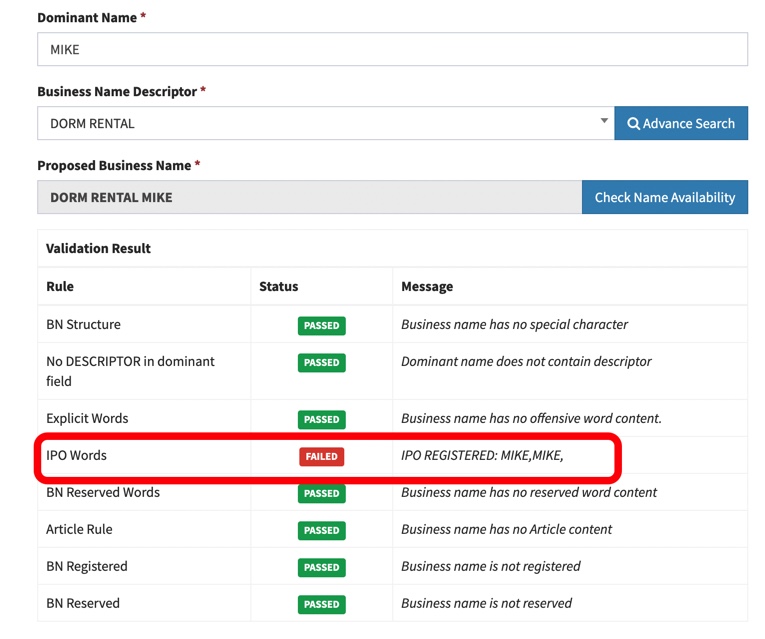765x639 pixels.
Task: Select the DORM RENTAL descriptor text
Action: click(x=92, y=124)
